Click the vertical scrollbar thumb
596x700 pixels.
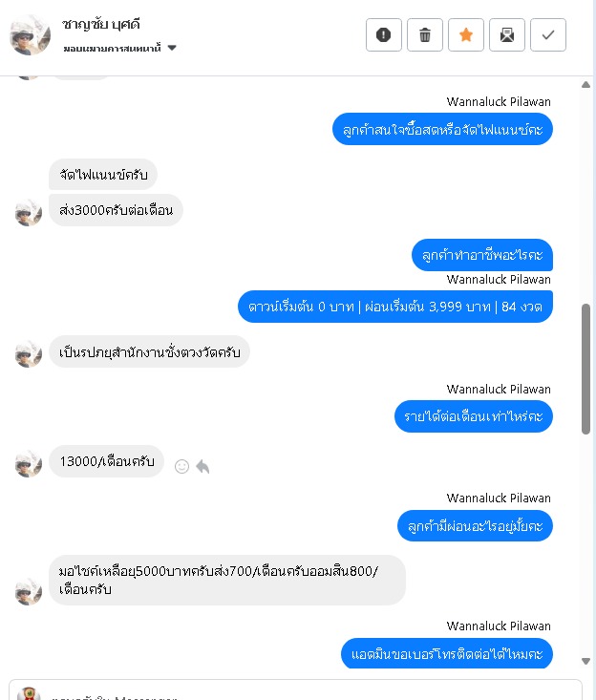tap(585, 369)
